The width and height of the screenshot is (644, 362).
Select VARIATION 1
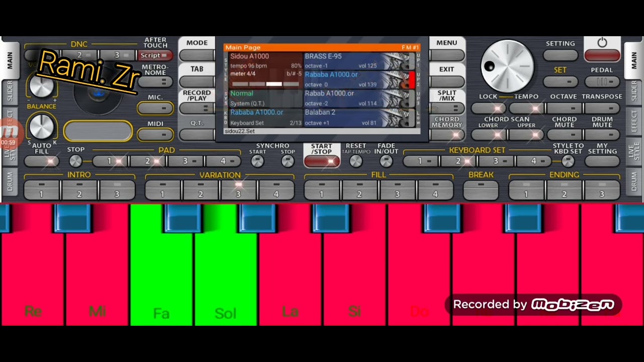pyautogui.click(x=163, y=191)
